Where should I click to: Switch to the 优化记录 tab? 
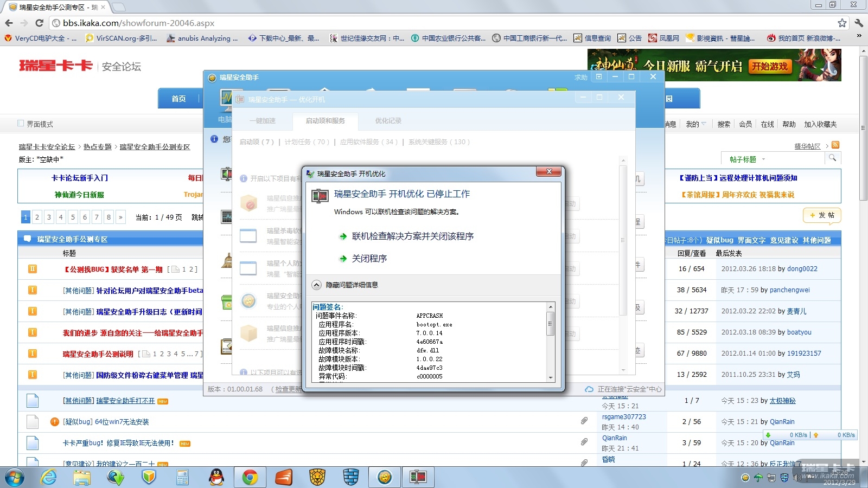(388, 121)
